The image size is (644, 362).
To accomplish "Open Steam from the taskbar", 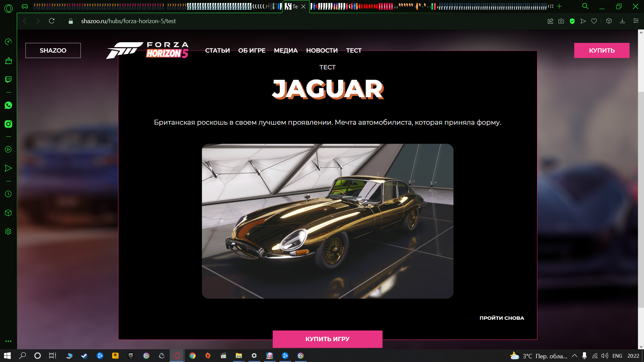I will tap(84, 356).
